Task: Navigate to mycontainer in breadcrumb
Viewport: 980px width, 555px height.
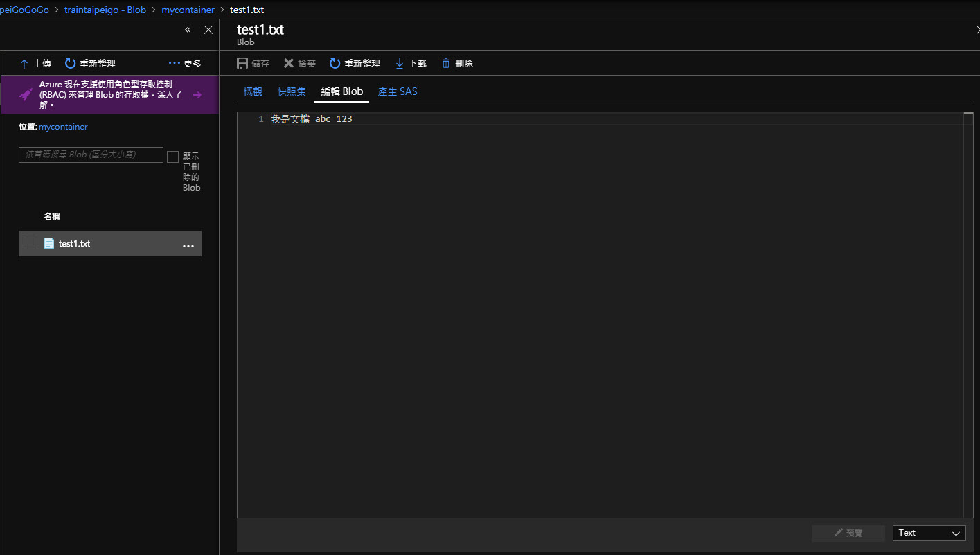Action: coord(188,10)
